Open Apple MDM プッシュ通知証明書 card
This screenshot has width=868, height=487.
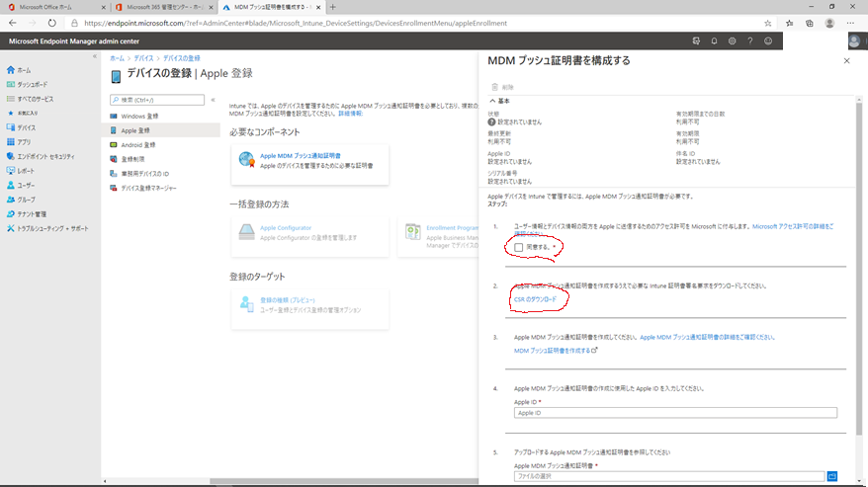tap(309, 164)
